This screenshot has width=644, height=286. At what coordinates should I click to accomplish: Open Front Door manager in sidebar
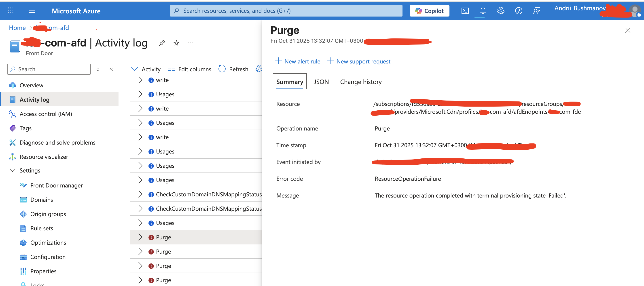pos(57,185)
